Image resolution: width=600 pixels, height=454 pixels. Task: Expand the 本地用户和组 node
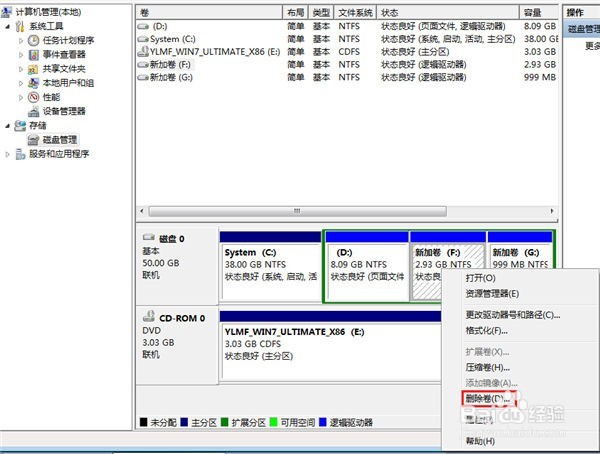click(x=21, y=83)
